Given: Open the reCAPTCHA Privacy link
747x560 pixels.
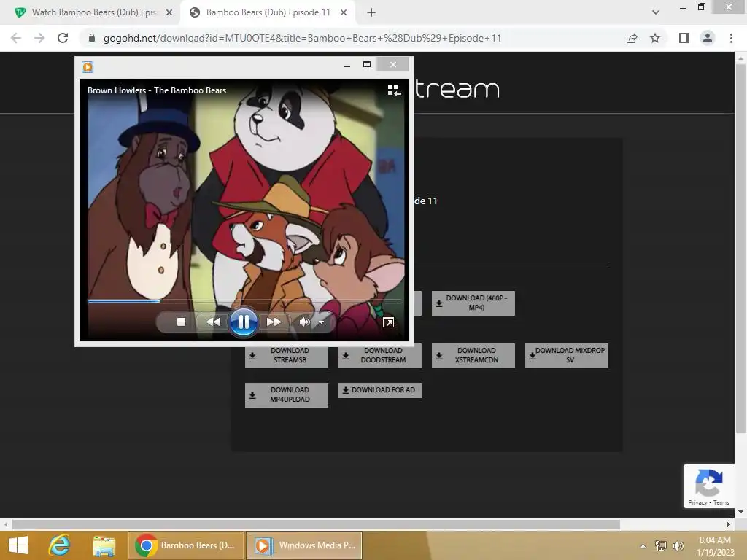Looking at the screenshot, I should (697, 502).
